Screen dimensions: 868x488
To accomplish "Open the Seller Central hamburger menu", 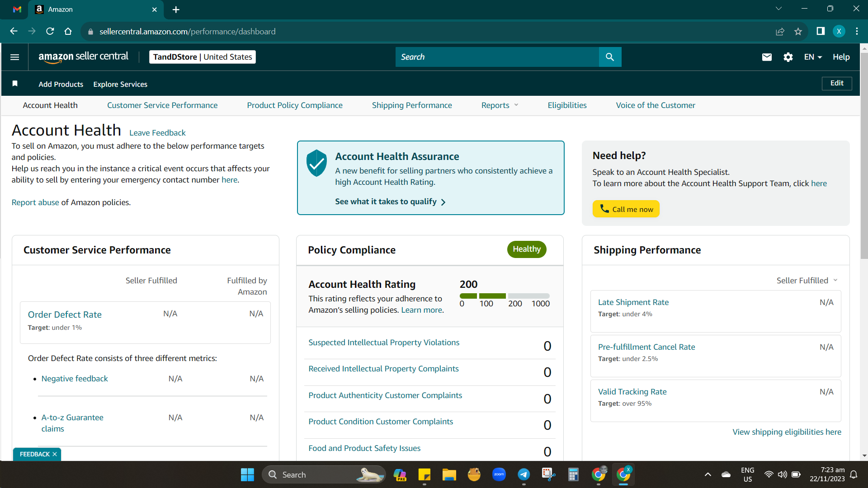I will pyautogui.click(x=14, y=57).
